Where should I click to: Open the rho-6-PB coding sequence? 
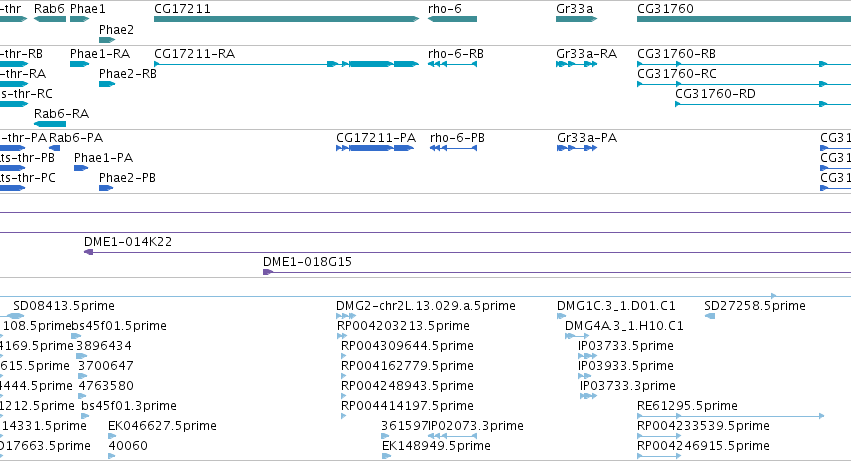pyautogui.click(x=453, y=148)
